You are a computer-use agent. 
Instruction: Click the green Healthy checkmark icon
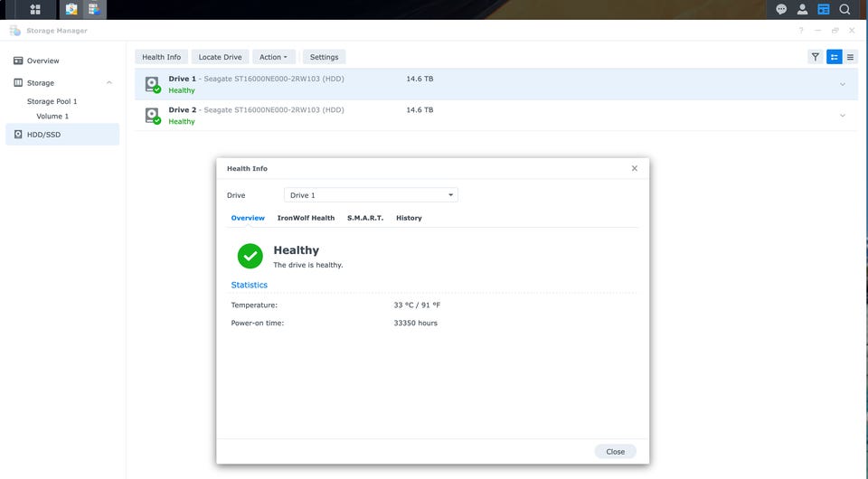coord(250,256)
